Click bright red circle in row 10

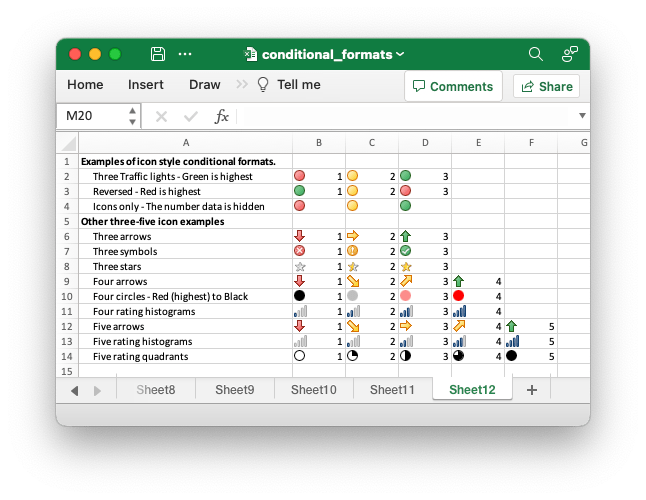(459, 295)
